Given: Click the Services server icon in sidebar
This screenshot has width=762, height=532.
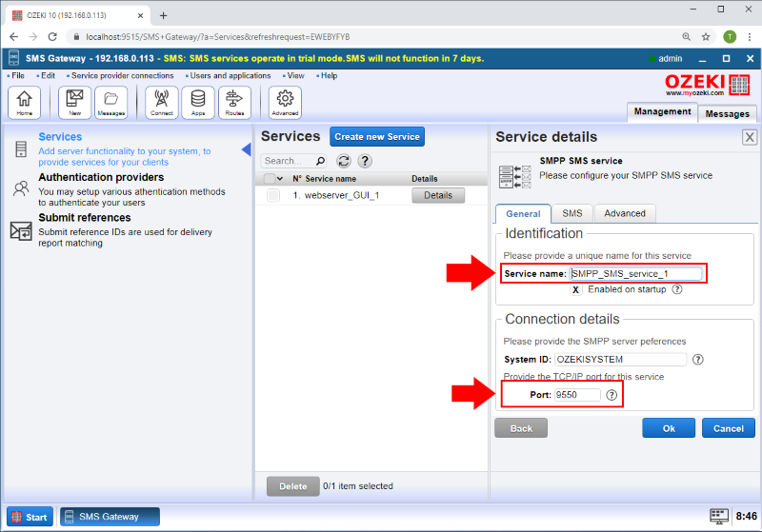Looking at the screenshot, I should point(21,149).
